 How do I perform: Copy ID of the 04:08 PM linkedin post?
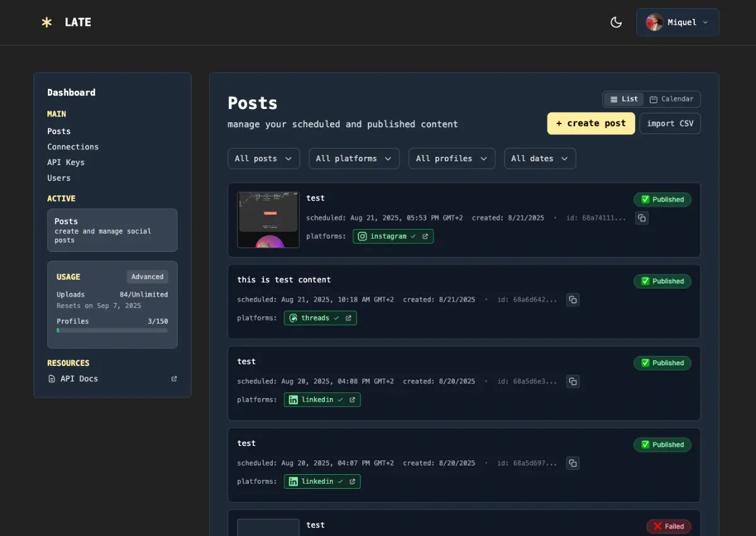(x=572, y=382)
